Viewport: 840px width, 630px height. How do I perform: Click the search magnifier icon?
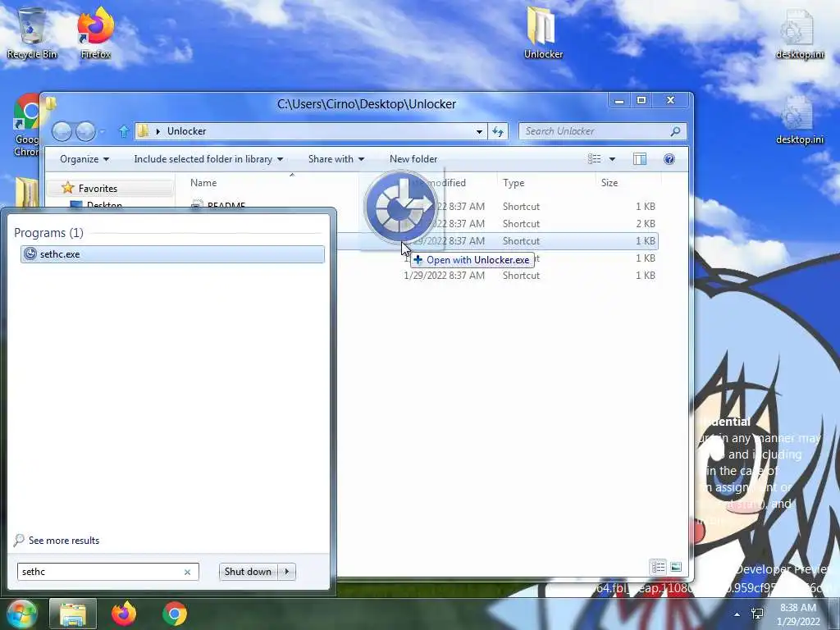click(x=675, y=131)
